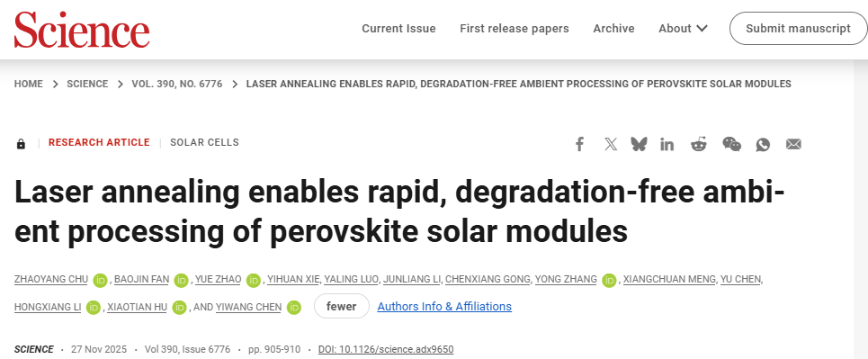
Task: Open Yiwang Chen's ORCID iD icon
Action: 294,308
